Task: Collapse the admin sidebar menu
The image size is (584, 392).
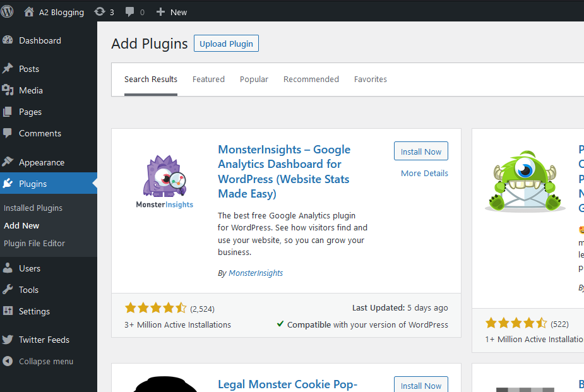Action: (45, 362)
